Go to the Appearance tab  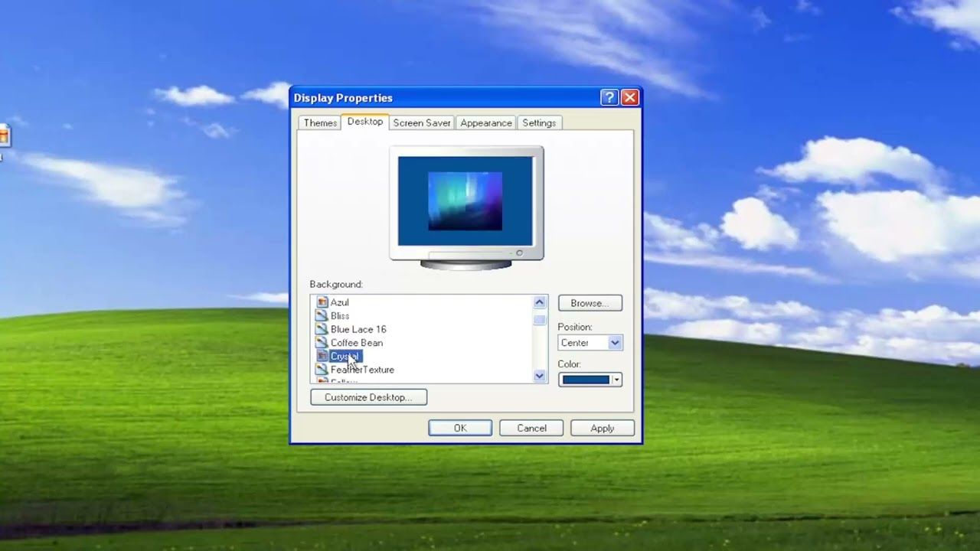tap(486, 123)
